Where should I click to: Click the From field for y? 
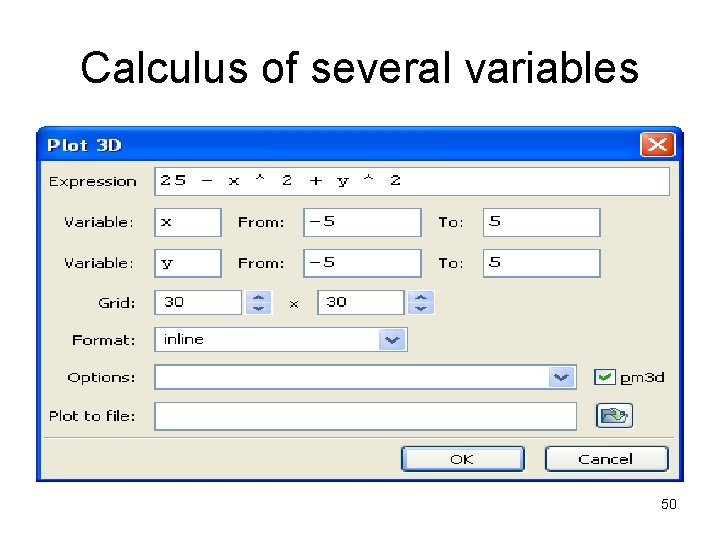click(362, 263)
